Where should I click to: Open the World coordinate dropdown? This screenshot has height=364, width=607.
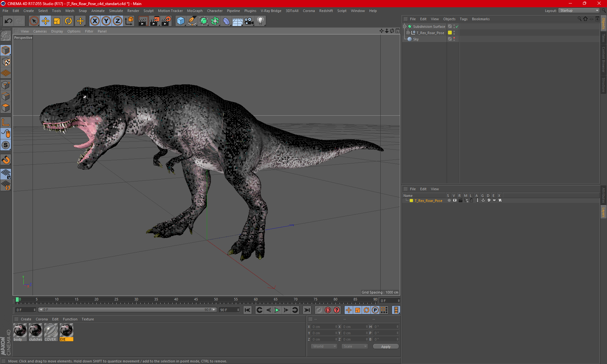[x=324, y=346]
